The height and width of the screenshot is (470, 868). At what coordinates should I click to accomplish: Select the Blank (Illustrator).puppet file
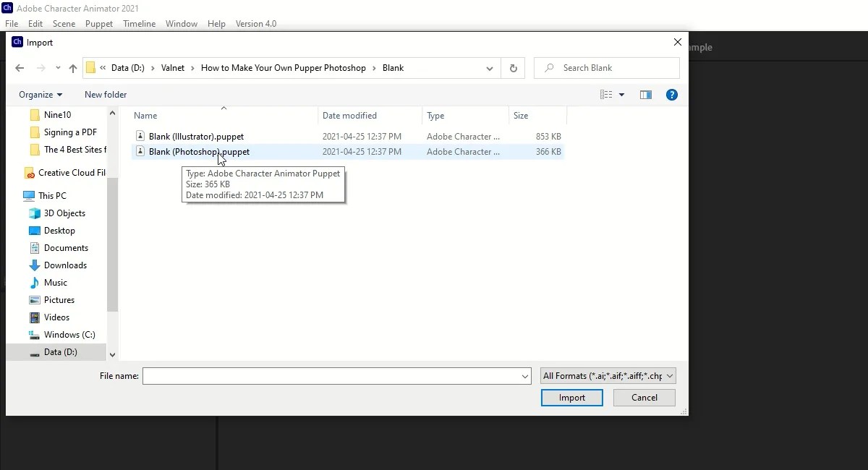click(197, 136)
